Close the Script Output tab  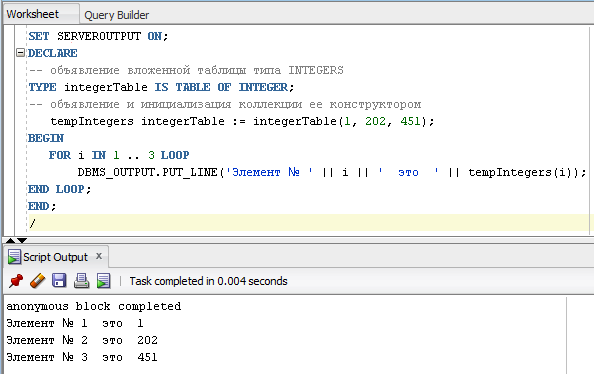pyautogui.click(x=99, y=256)
